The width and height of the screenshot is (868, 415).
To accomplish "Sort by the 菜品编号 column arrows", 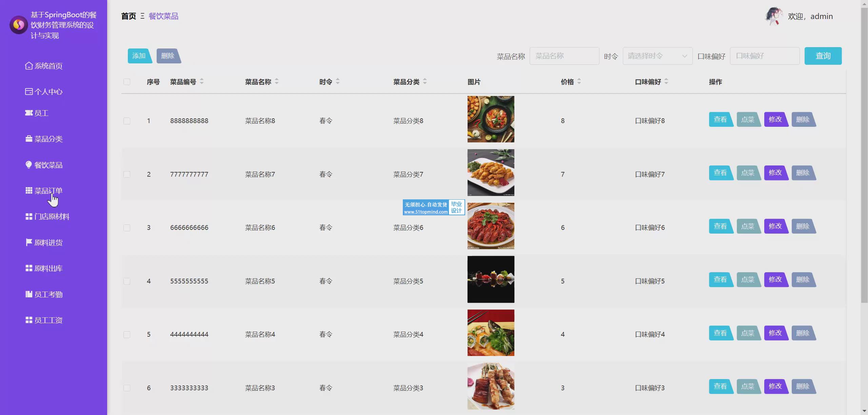I will coord(202,81).
